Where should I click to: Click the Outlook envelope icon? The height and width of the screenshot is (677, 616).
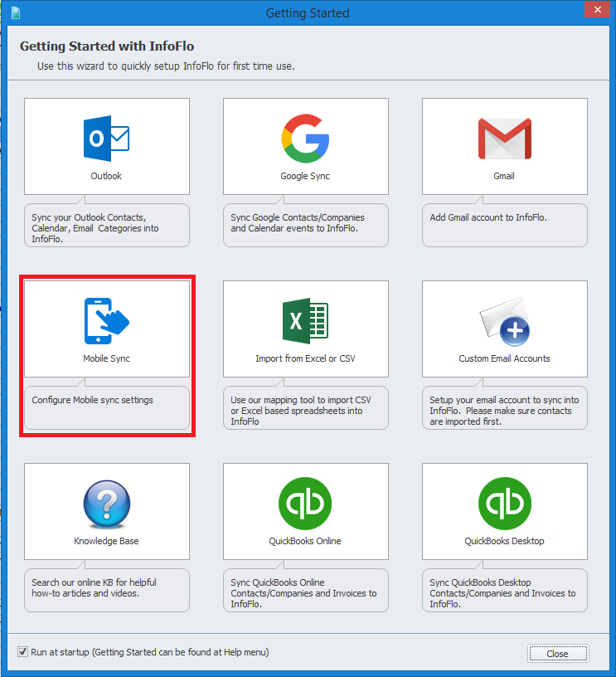(106, 139)
